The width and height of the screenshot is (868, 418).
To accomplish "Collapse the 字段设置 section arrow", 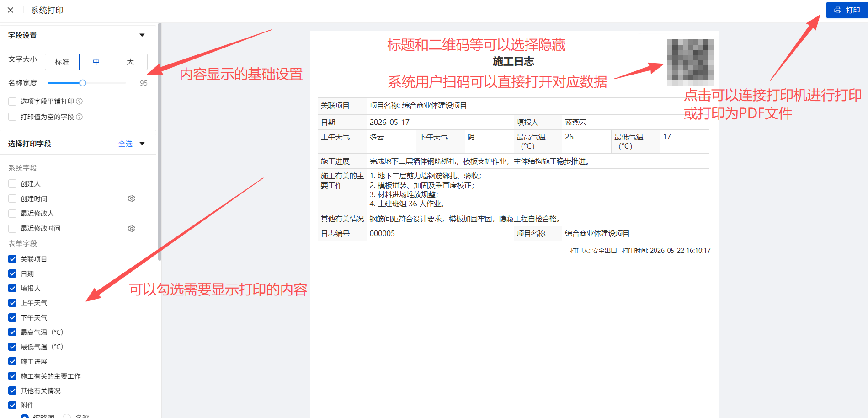I will [x=142, y=35].
